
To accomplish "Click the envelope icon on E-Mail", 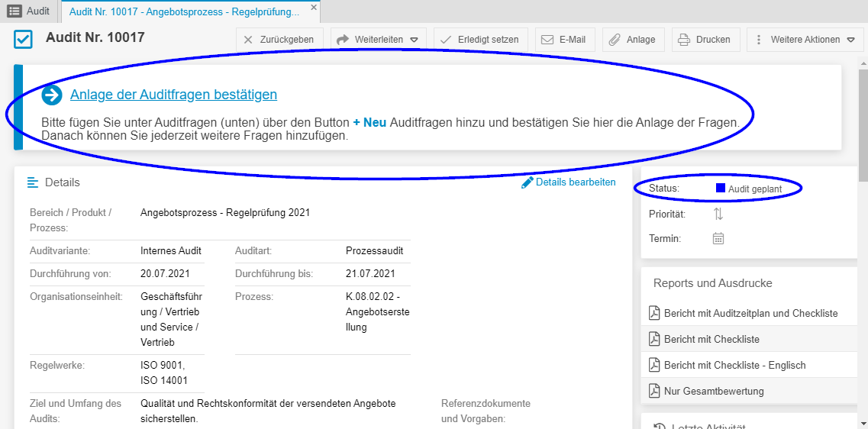I will click(547, 40).
